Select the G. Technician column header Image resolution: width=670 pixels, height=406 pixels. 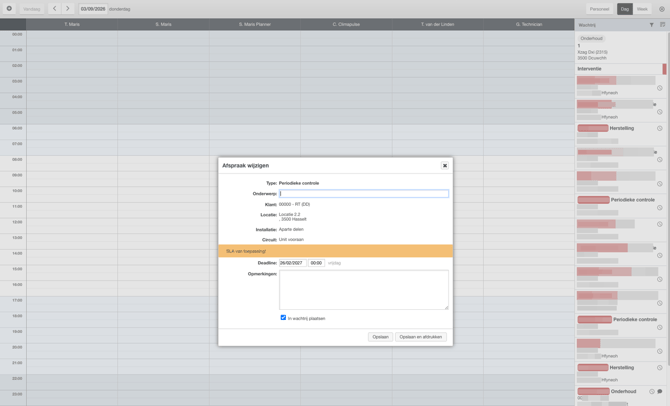tap(529, 24)
